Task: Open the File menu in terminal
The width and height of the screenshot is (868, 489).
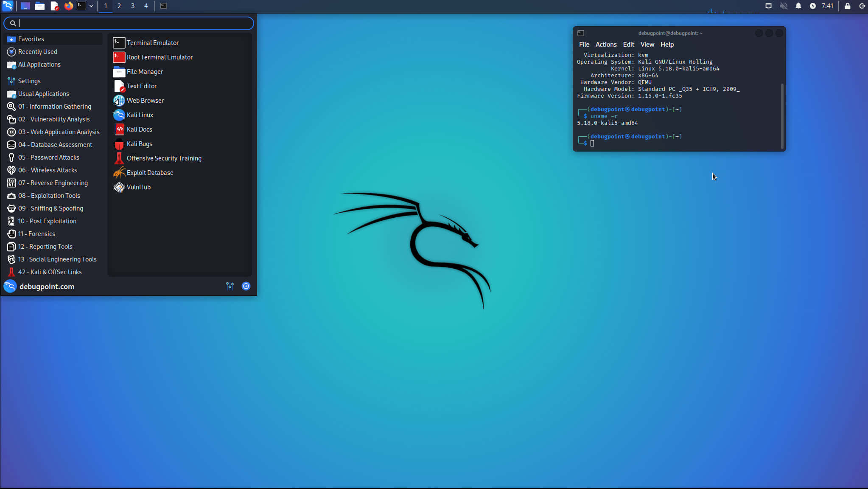Action: [584, 45]
